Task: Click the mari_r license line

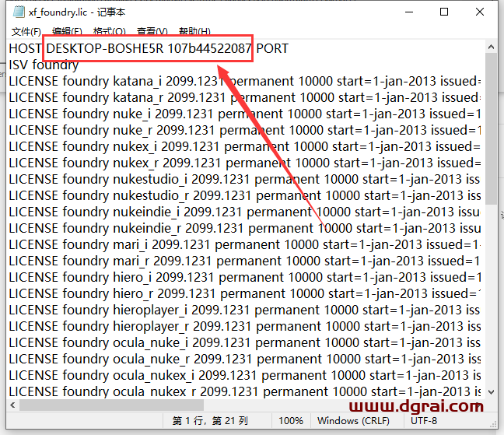Action: 245,261
